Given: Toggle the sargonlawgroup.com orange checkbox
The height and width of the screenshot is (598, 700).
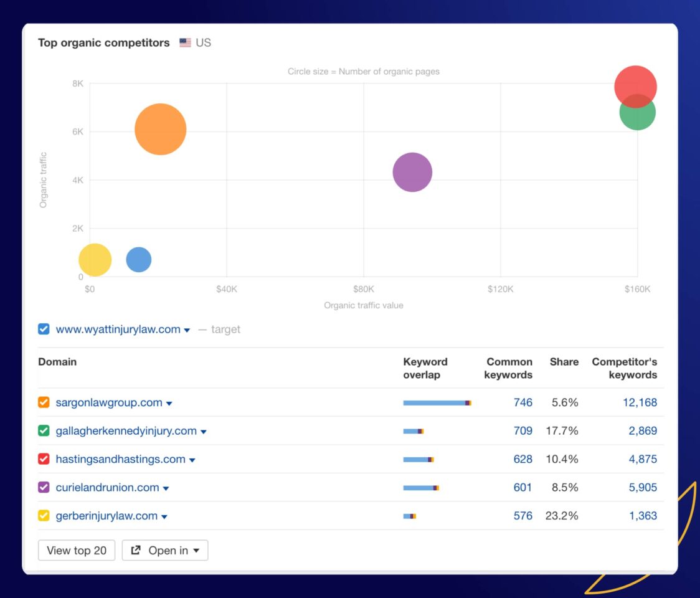Looking at the screenshot, I should 44,402.
